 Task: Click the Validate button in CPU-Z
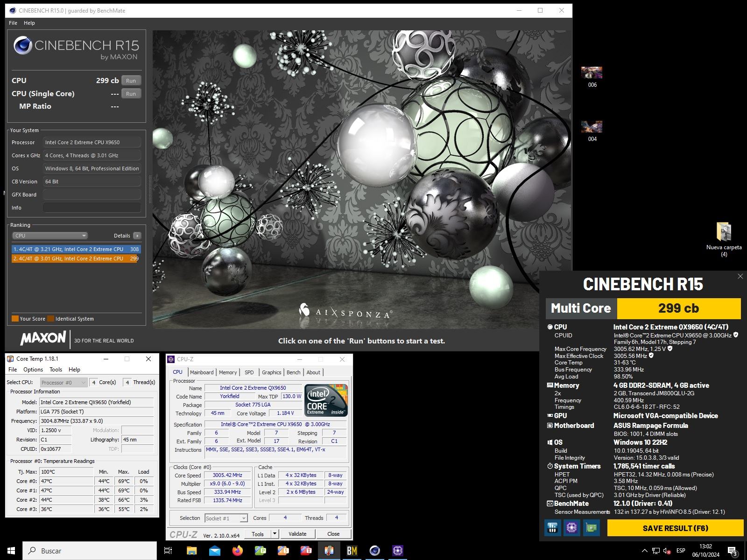[297, 534]
